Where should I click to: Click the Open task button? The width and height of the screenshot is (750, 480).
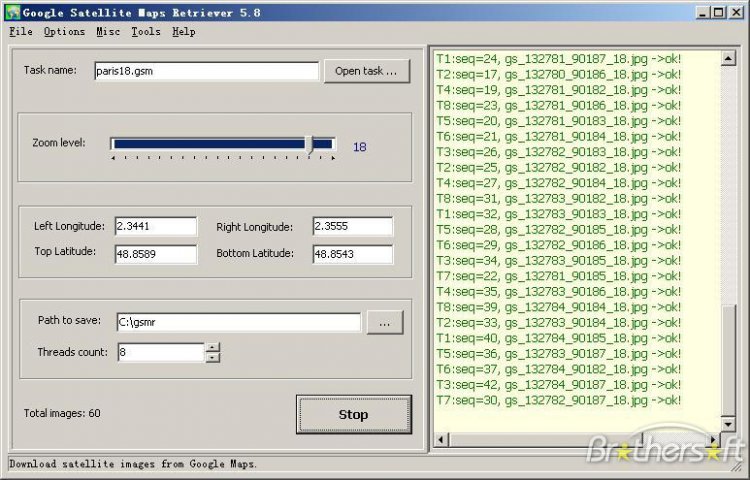367,71
